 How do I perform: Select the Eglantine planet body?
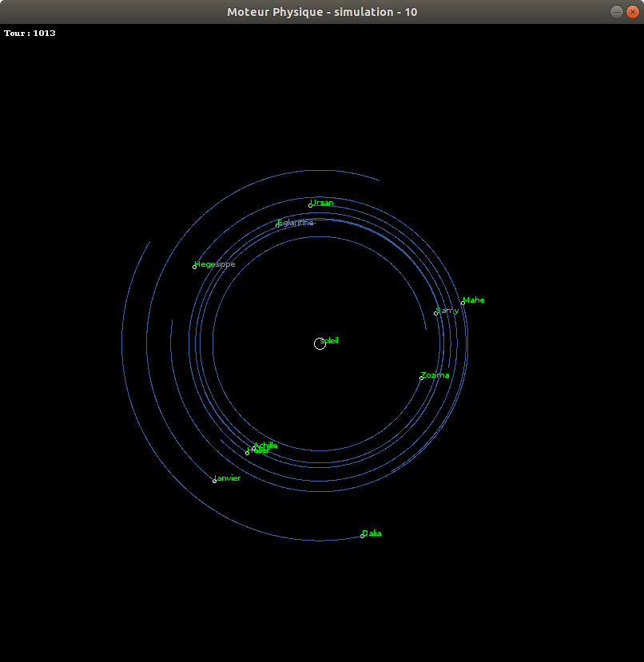[276, 226]
